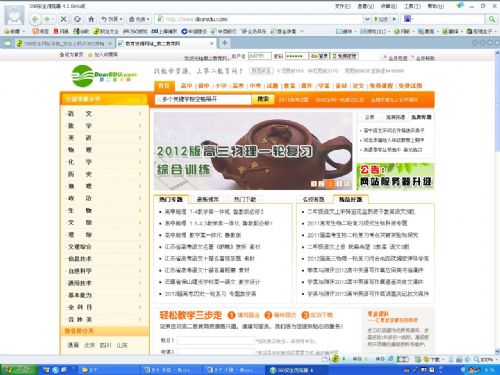Click the keyword search input field
Viewport: 500px width, 375px height.
[203, 99]
